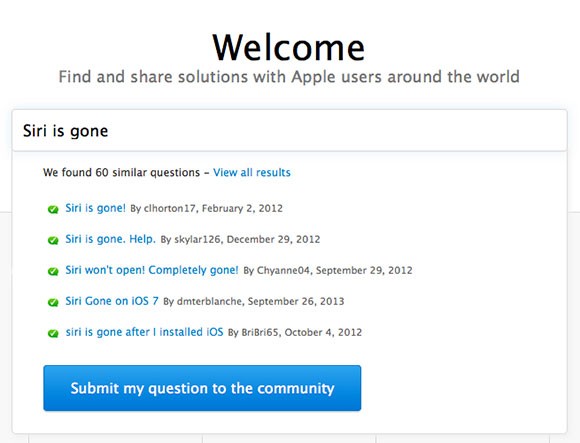
Task: Click the green checkmark beside 'siri is gone after'
Action: 53,334
